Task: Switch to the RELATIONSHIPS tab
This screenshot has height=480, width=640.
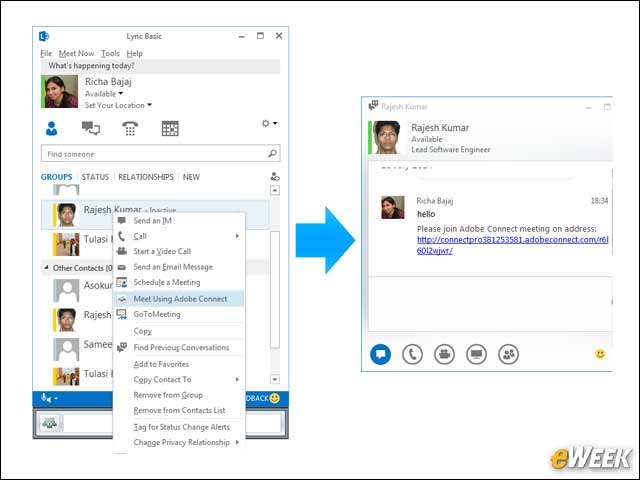Action: (x=146, y=177)
